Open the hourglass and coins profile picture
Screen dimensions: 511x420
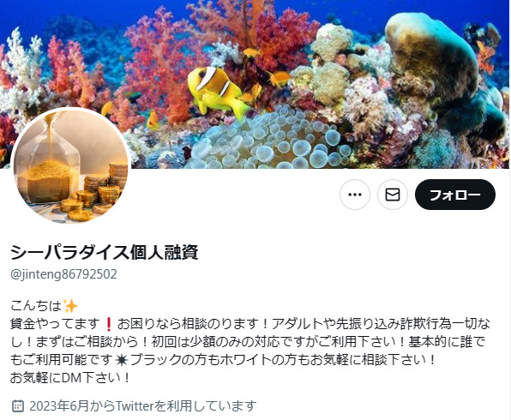(70, 166)
